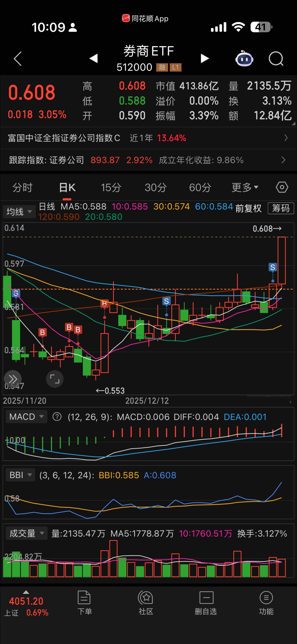The width and height of the screenshot is (297, 644).
Task: Tap the 60:0.584 moving average legend
Action: (214, 206)
